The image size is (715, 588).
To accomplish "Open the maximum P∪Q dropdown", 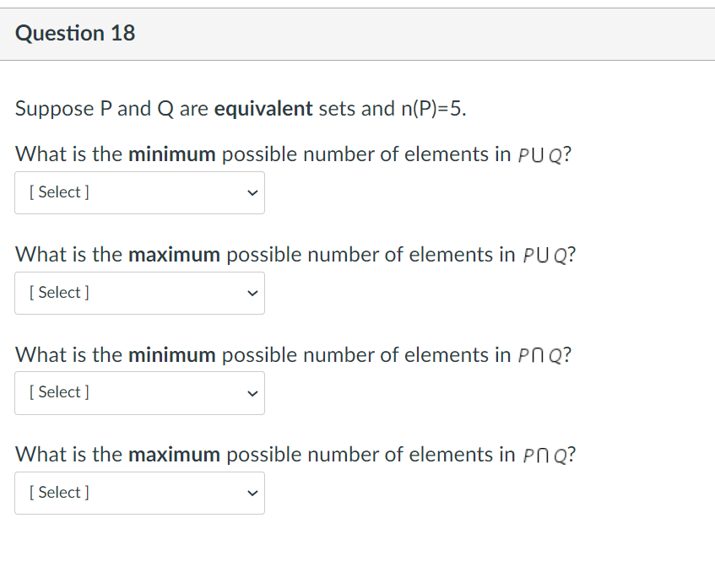I will pos(139,293).
